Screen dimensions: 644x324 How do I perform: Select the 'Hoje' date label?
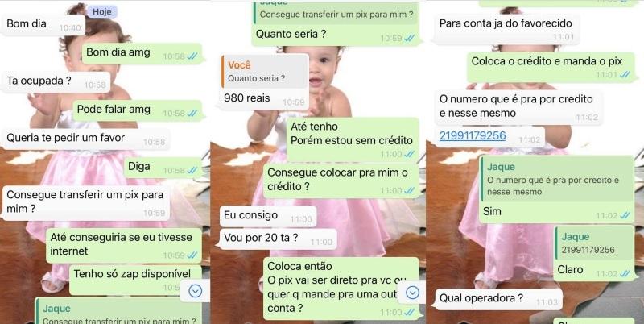point(102,12)
